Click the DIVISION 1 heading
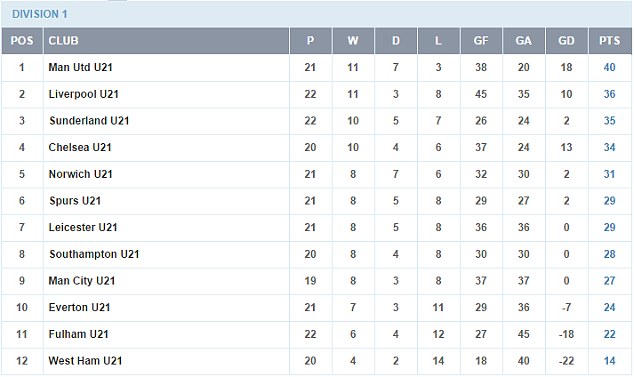This screenshot has width=634, height=377. coord(40,14)
